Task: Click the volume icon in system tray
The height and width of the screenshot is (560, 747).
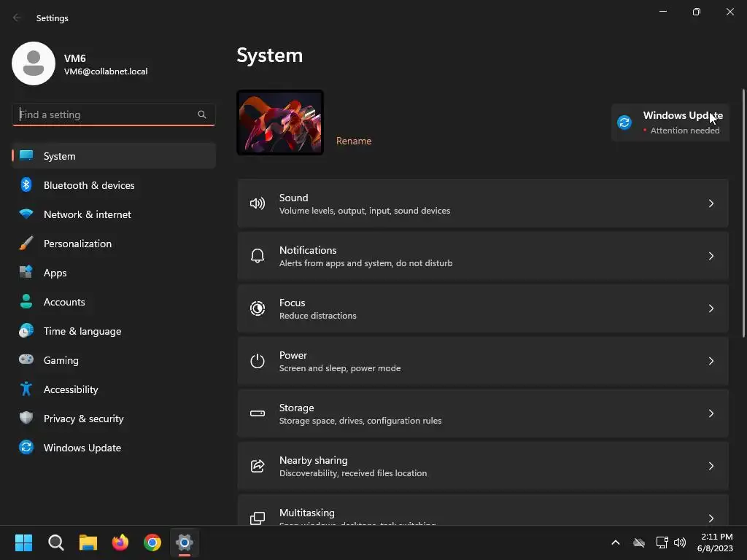Action: coord(680,542)
